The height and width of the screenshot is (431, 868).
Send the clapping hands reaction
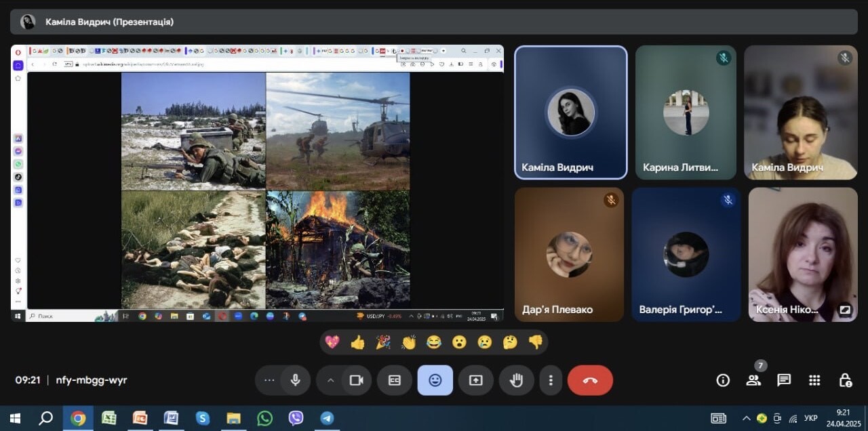coord(408,342)
